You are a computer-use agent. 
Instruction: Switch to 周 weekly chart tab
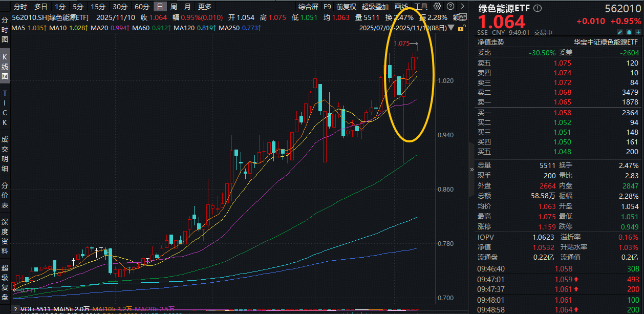pos(174,7)
